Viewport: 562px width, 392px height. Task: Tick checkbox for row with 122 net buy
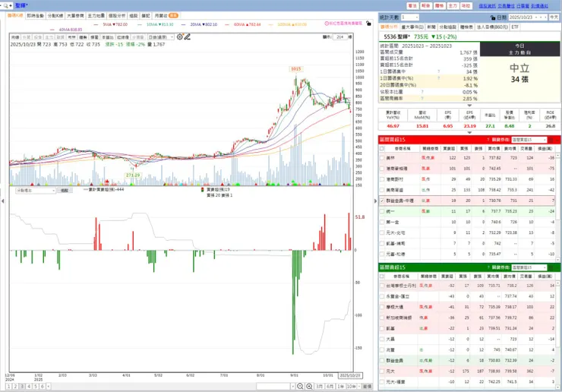382,158
